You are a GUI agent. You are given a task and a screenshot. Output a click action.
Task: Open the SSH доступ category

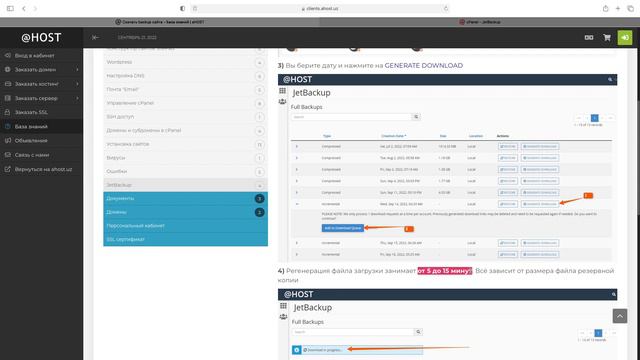click(185, 117)
